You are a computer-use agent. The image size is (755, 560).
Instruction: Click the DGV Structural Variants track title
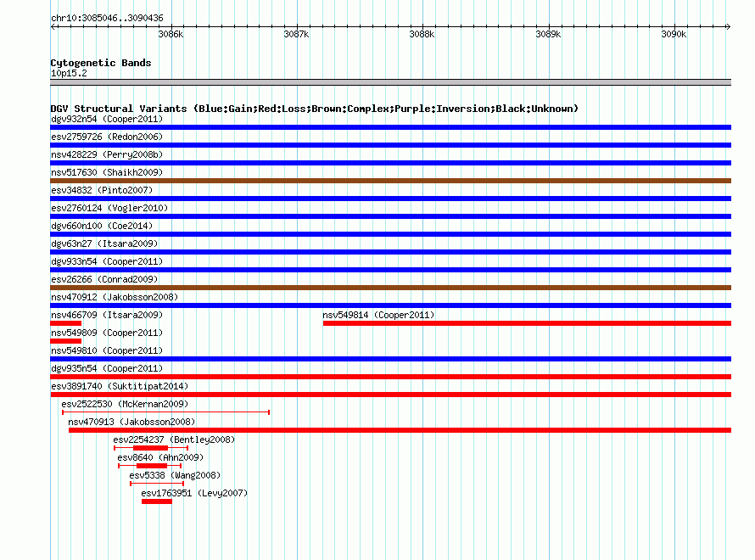pyautogui.click(x=315, y=109)
